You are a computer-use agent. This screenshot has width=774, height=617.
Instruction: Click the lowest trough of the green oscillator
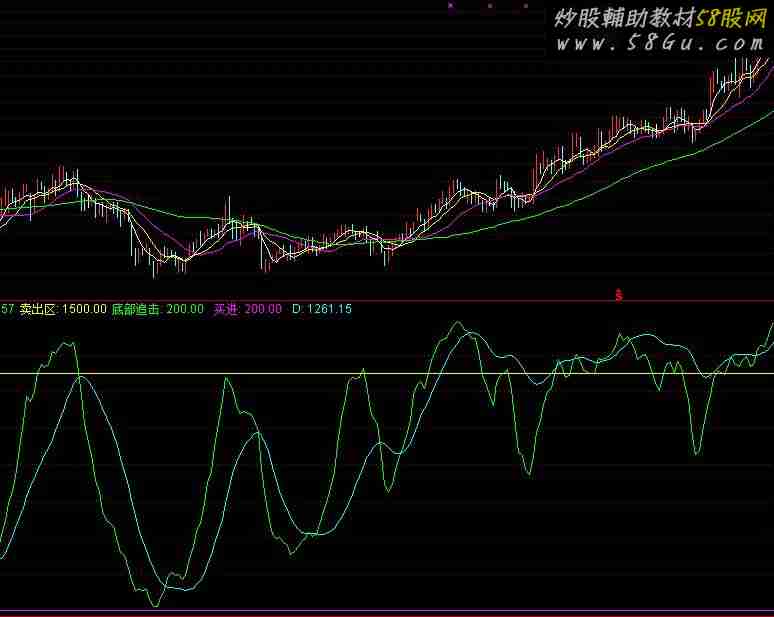(x=154, y=605)
